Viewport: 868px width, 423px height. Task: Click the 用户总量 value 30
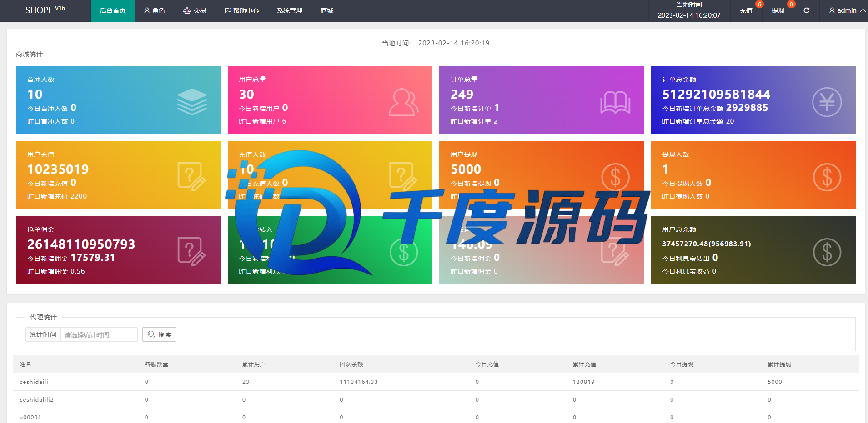tap(246, 94)
